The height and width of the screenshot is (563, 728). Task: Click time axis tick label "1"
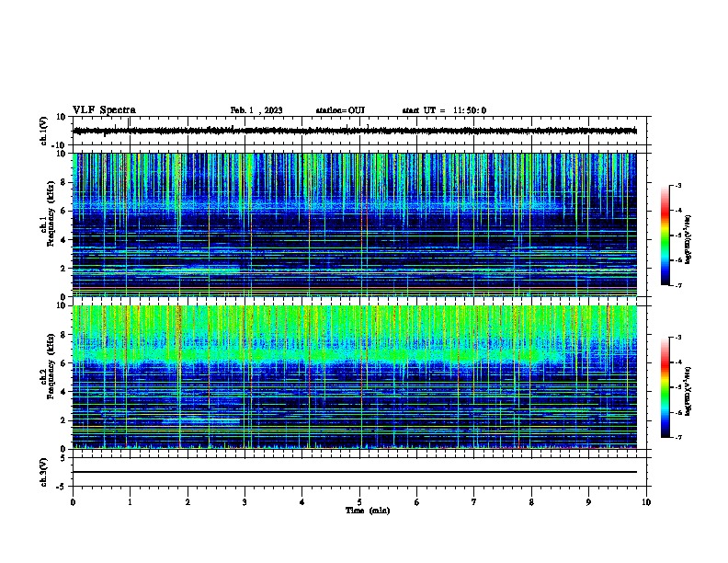[130, 502]
